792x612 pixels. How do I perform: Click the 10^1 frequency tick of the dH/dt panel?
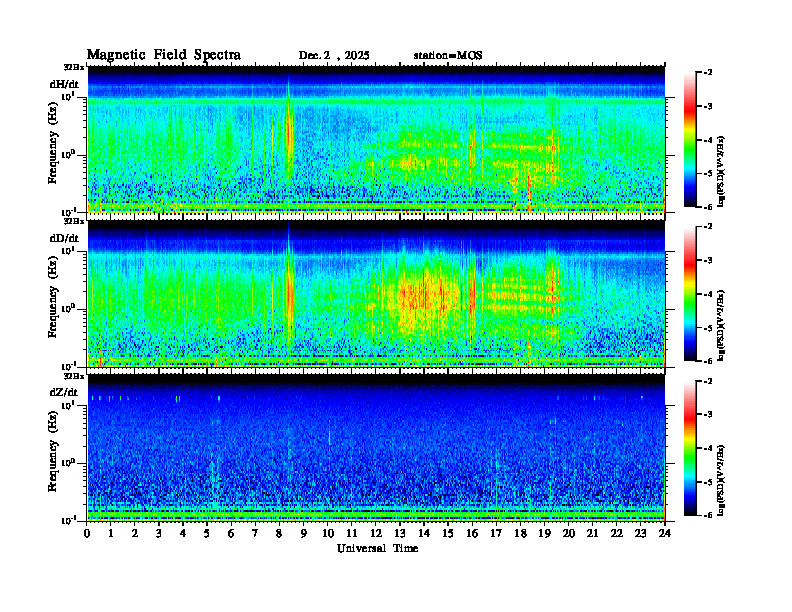click(x=68, y=96)
